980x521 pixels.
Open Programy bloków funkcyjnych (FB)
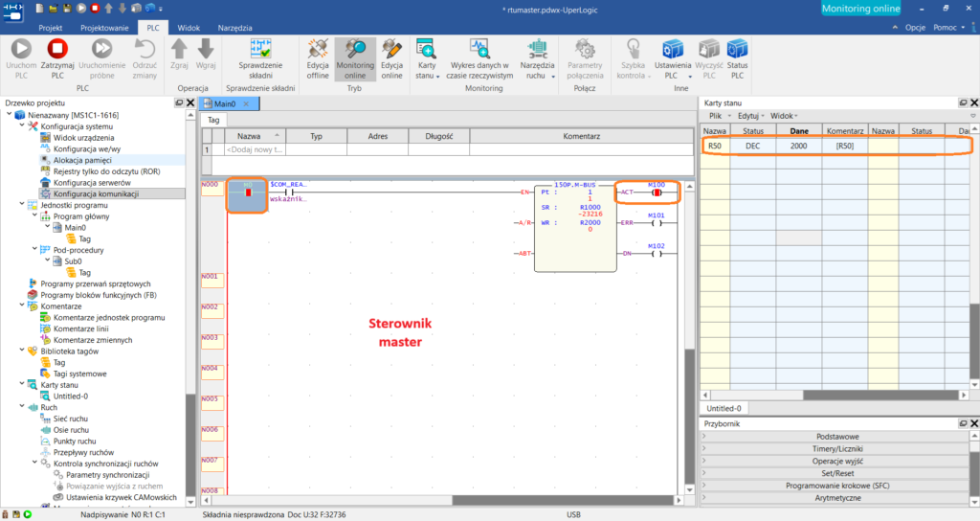pyautogui.click(x=99, y=295)
